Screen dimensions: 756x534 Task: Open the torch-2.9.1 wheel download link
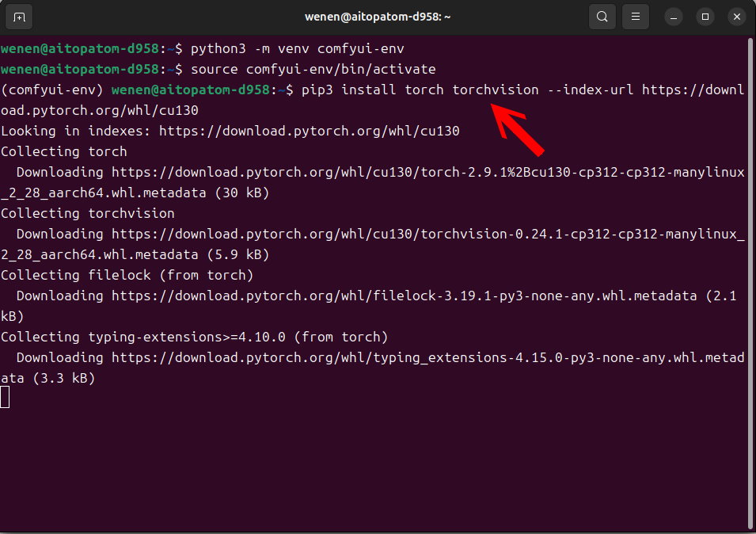(427, 172)
